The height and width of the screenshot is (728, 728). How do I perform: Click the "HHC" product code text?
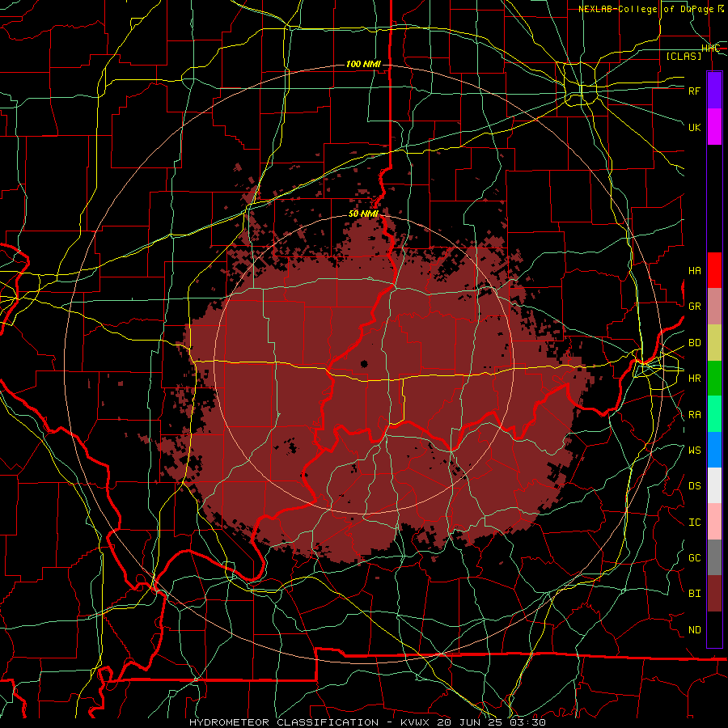tap(710, 49)
